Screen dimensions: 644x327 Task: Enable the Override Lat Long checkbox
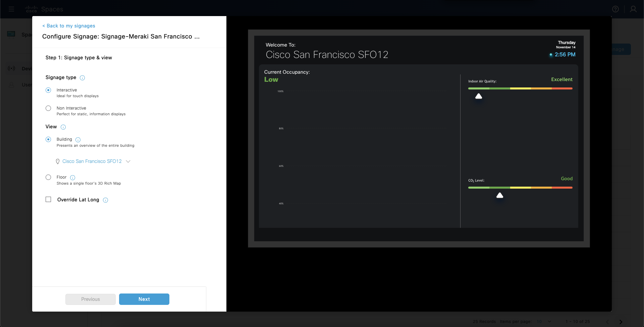[x=48, y=200]
